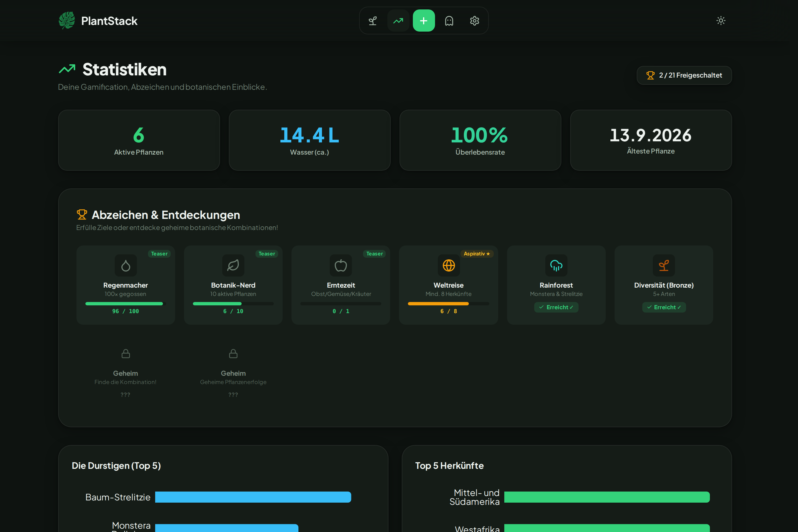Click the Mittel- und Südamerika green bar
The image size is (798, 532).
[607, 497]
